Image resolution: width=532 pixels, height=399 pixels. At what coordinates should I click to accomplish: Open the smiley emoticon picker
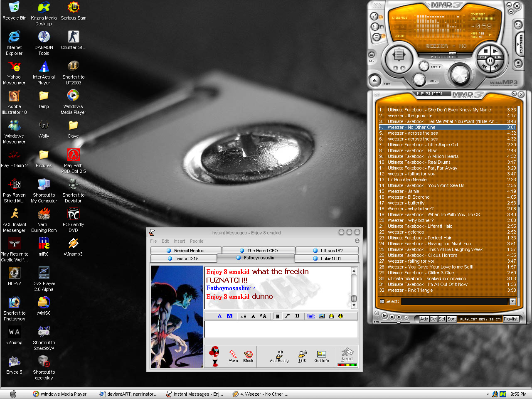coord(341,316)
